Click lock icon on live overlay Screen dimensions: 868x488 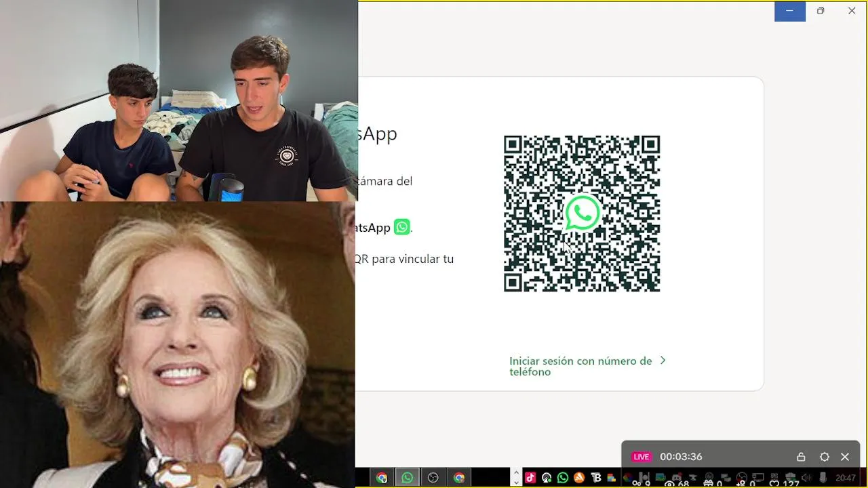click(801, 457)
